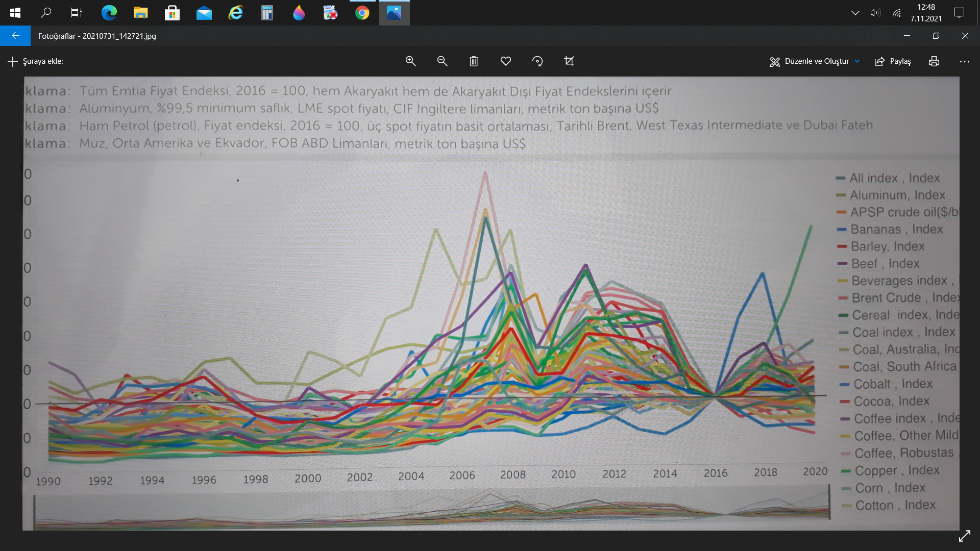Open the notification center icon
This screenshot has height=551, width=980.
[x=959, y=13]
